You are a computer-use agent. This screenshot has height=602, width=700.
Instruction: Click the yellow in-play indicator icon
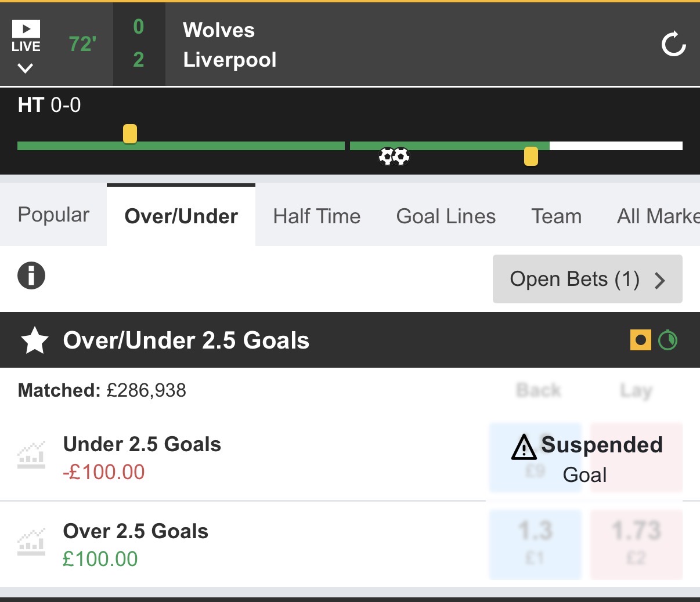640,340
